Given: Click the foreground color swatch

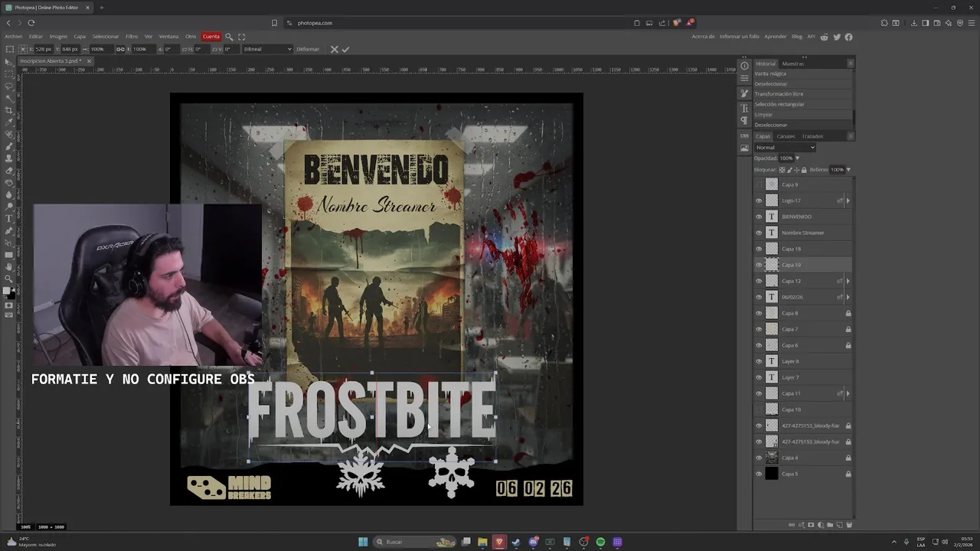Looking at the screenshot, I should coord(8,291).
